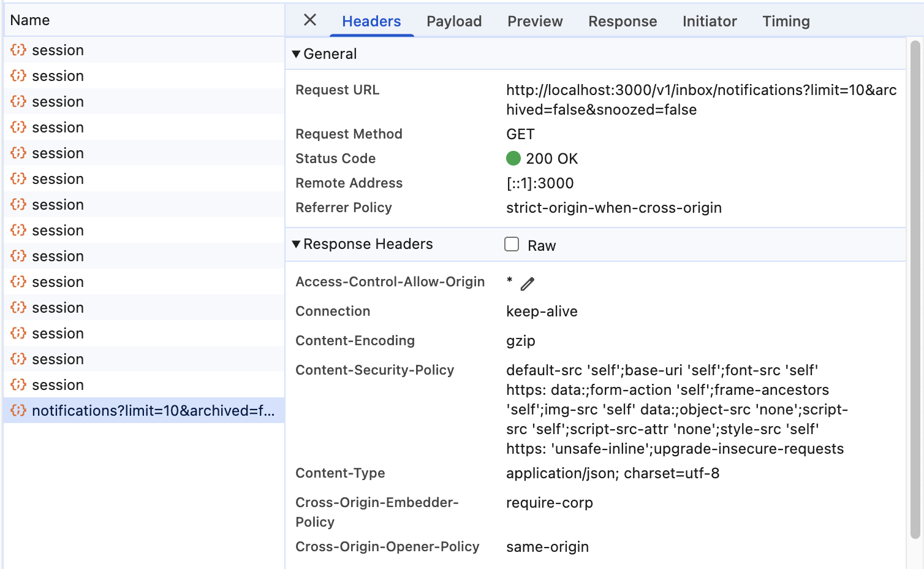Click the edit pencil for Access-Control-Allow-Origin
Image resolution: width=924 pixels, height=569 pixels.
tap(528, 284)
